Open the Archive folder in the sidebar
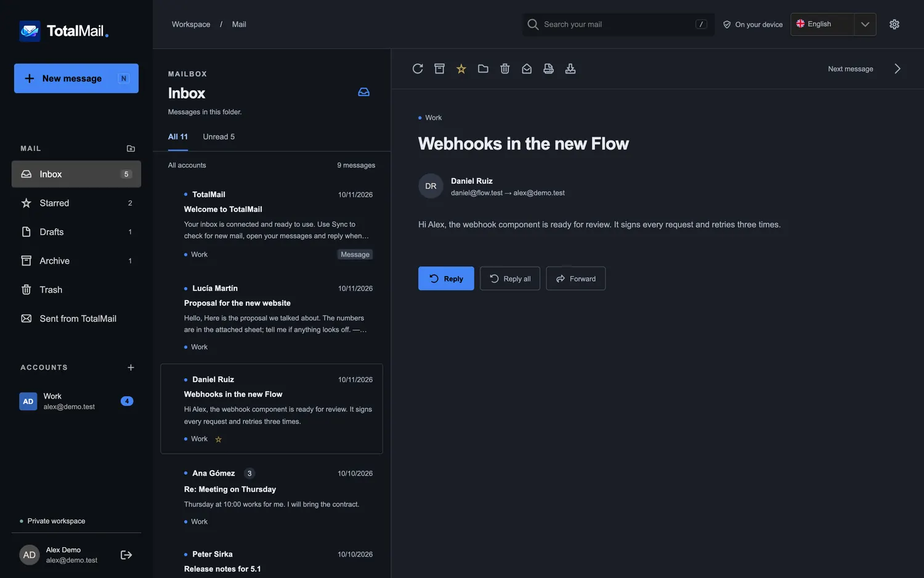Image resolution: width=924 pixels, height=578 pixels. click(x=76, y=261)
